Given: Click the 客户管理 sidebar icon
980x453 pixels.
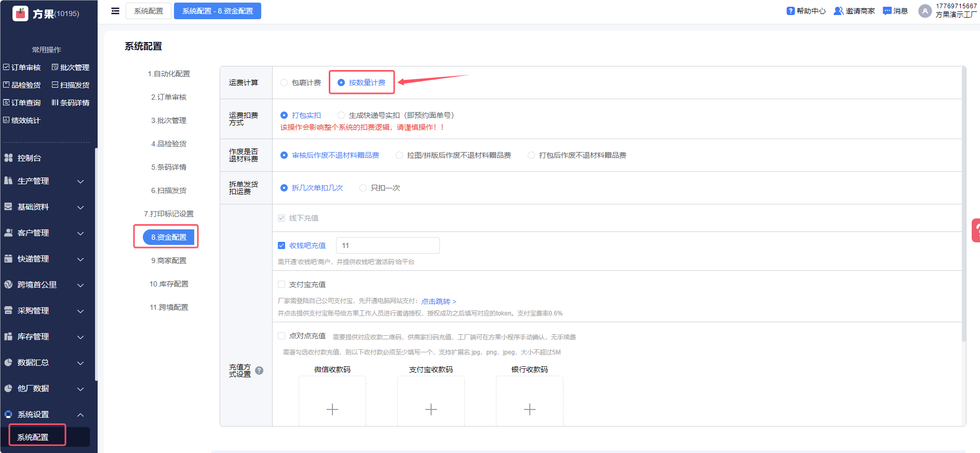Looking at the screenshot, I should pyautogui.click(x=8, y=232).
